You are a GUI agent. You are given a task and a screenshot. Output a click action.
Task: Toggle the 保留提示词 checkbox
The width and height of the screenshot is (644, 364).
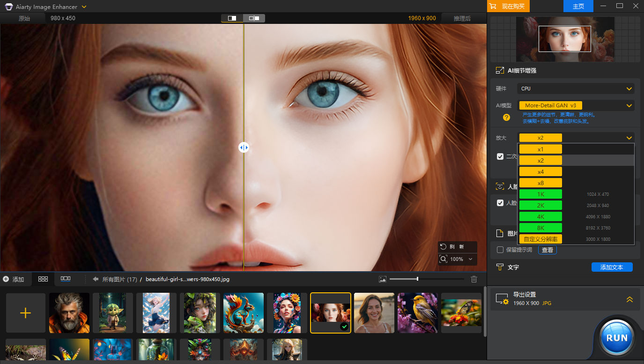click(x=500, y=250)
